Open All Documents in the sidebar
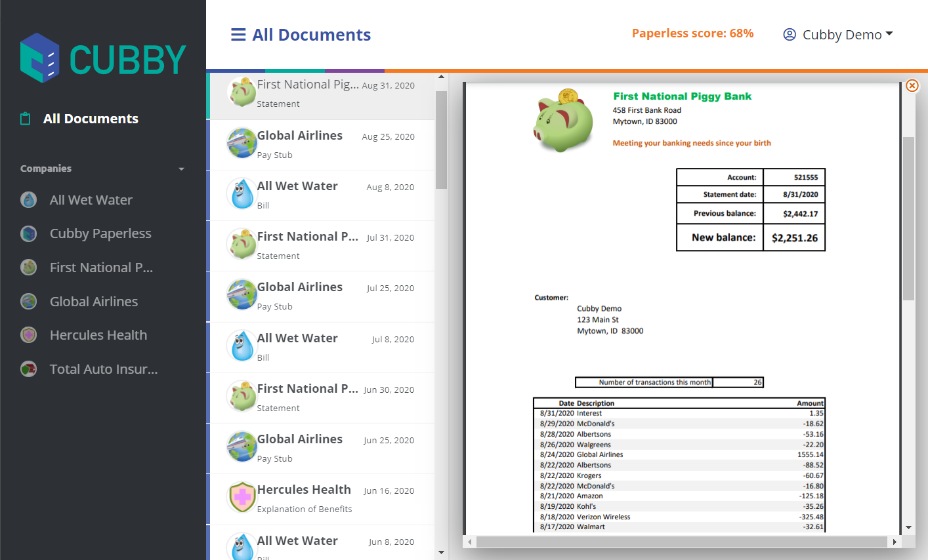Viewport: 928px width, 560px height. [x=91, y=119]
